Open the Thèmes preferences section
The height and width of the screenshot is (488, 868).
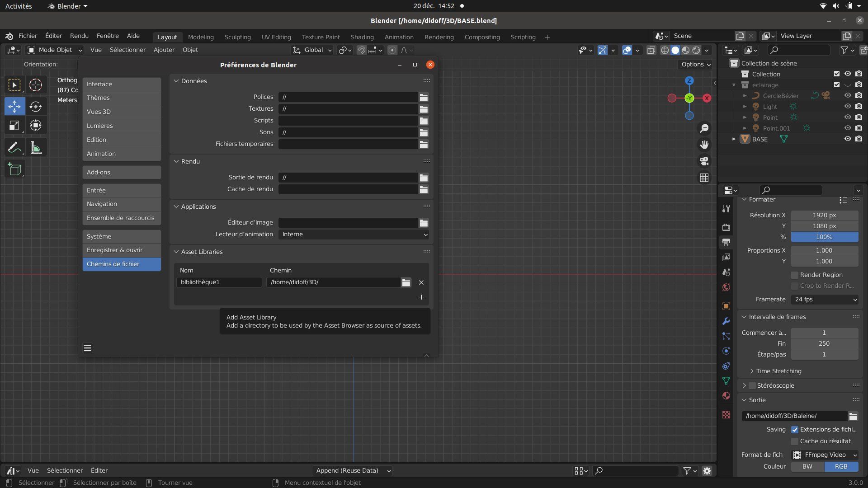(122, 98)
